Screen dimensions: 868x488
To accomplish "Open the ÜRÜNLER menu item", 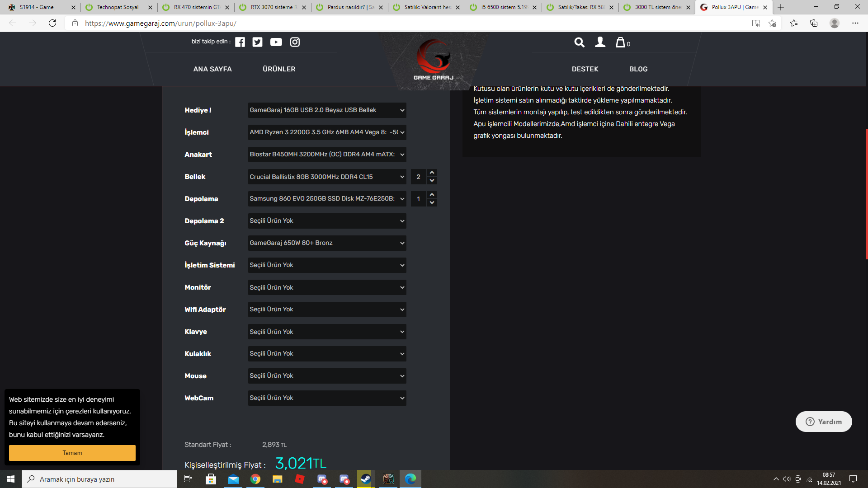I will (x=279, y=69).
